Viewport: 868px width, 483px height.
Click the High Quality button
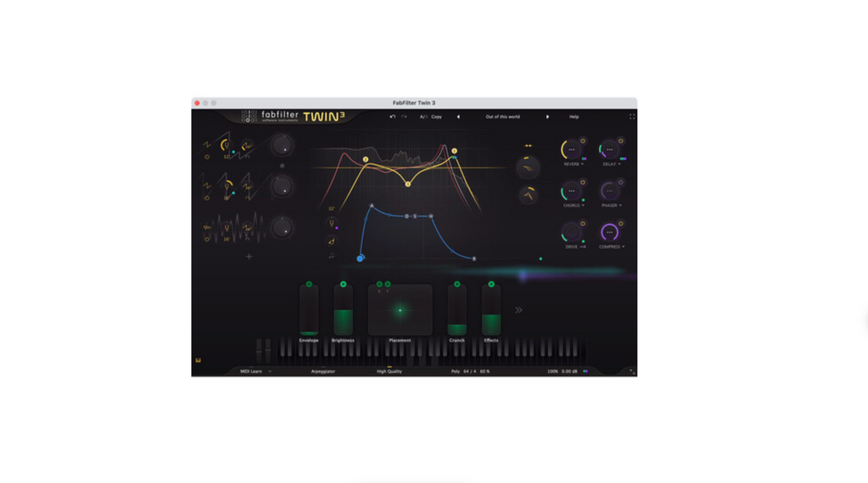point(389,371)
